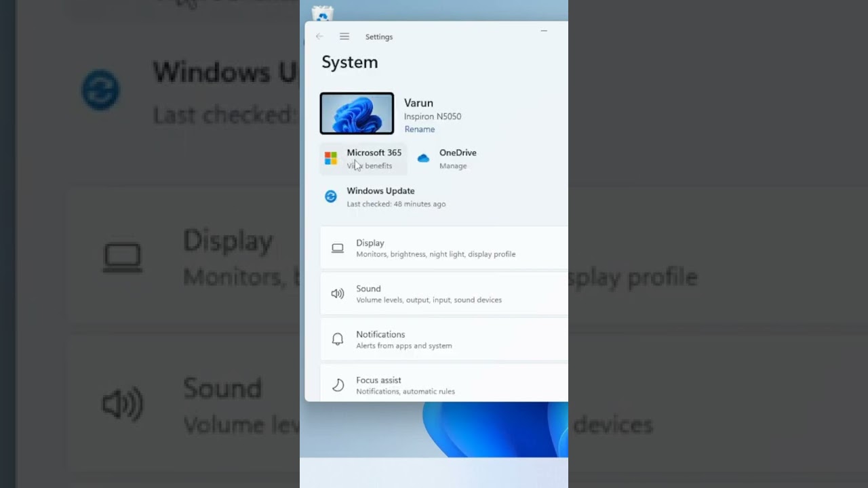Click the System page heading

[x=350, y=62]
